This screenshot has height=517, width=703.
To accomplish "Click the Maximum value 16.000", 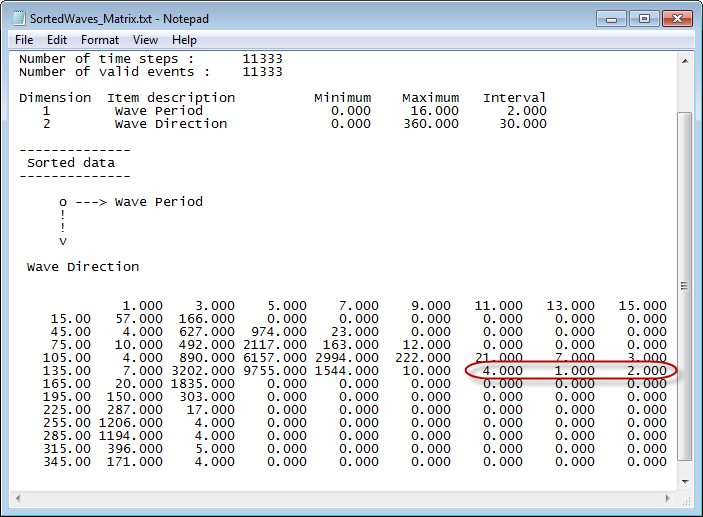I will (x=434, y=111).
